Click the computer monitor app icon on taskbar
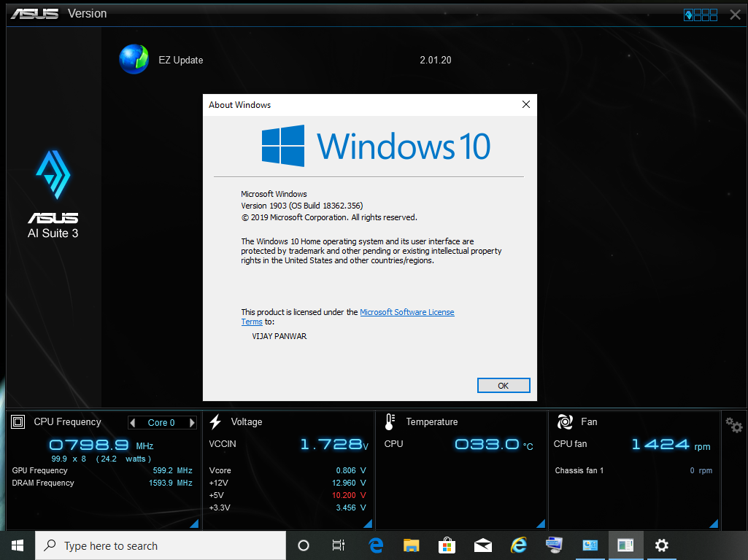Viewport: 748px width, 560px height. [554, 545]
